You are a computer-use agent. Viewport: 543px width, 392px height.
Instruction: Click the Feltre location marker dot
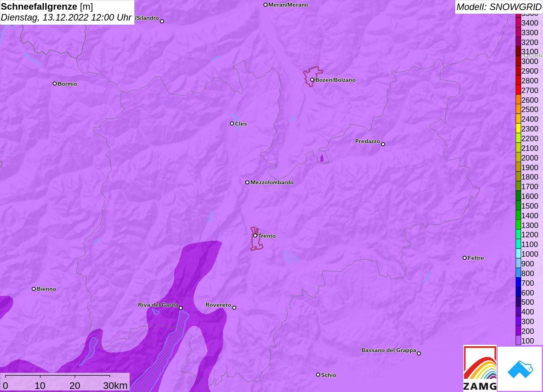pos(465,258)
